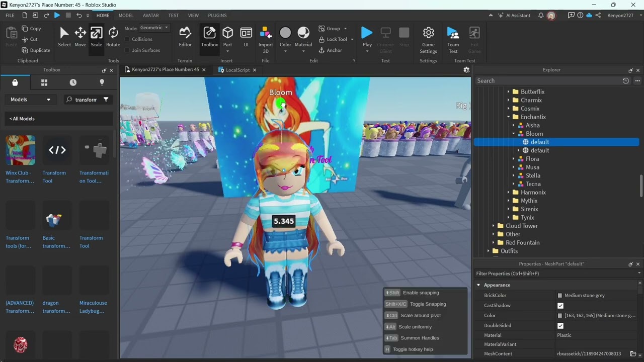This screenshot has height=362, width=644.
Task: Open Mode Geometric dropdown
Action: click(x=154, y=28)
